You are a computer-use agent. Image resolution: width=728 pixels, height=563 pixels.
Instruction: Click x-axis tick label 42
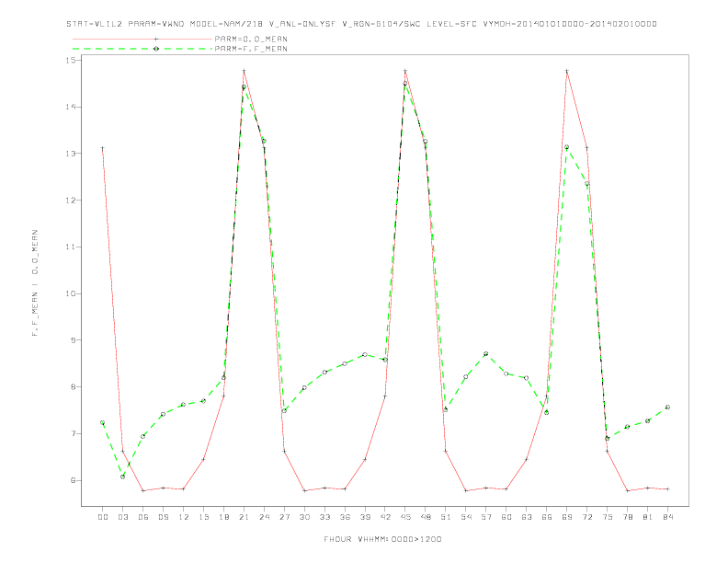(x=385, y=517)
